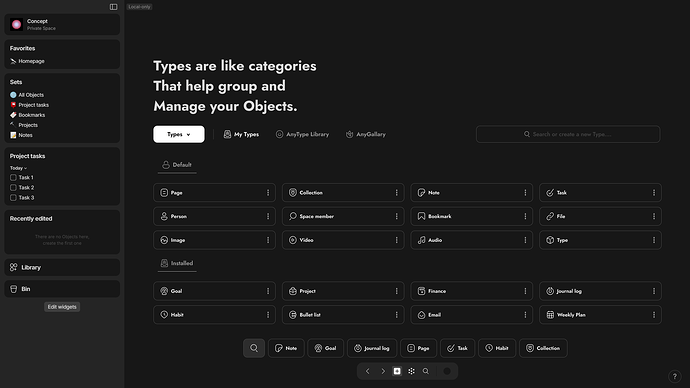Toggle the sidebar panel icon
The image size is (690, 388).
click(x=114, y=7)
